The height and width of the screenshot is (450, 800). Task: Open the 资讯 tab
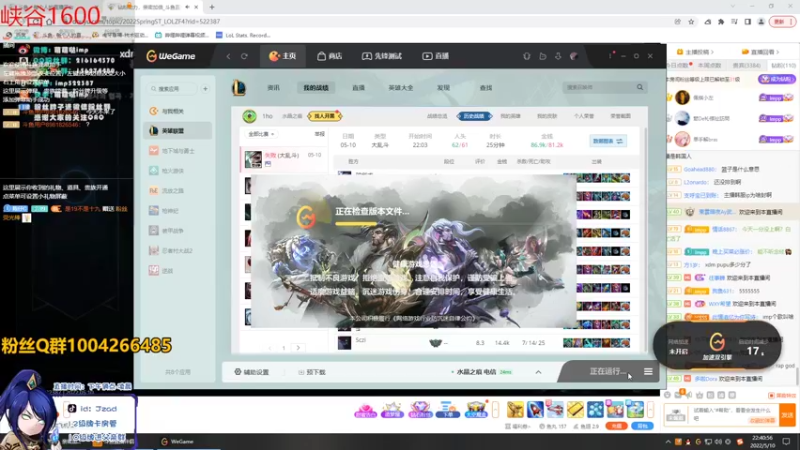tap(273, 88)
